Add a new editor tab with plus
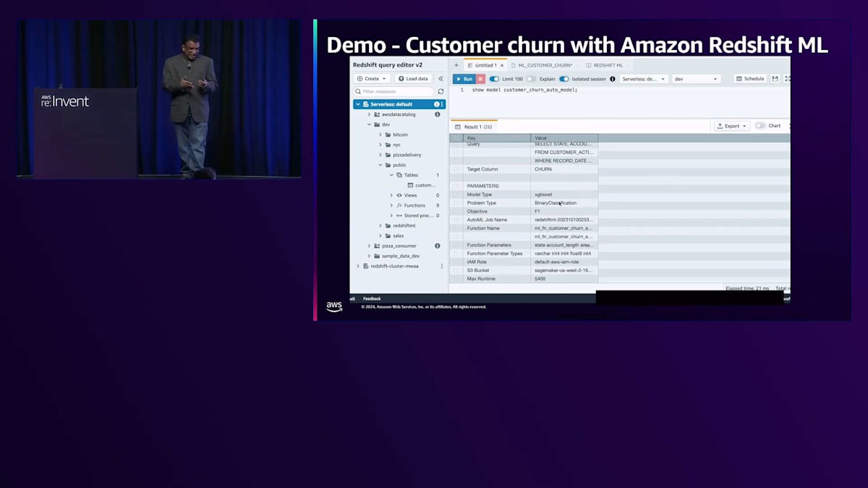Screen dimensions: 868x488 tap(456, 65)
